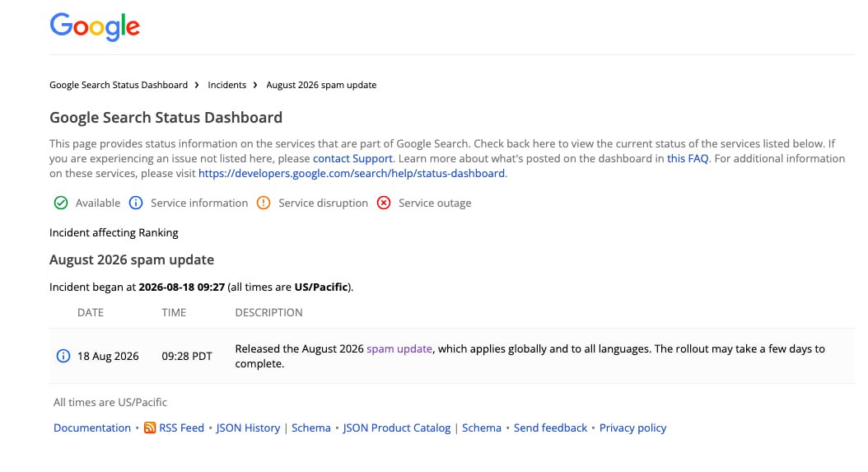Click the DATE column header

(91, 312)
